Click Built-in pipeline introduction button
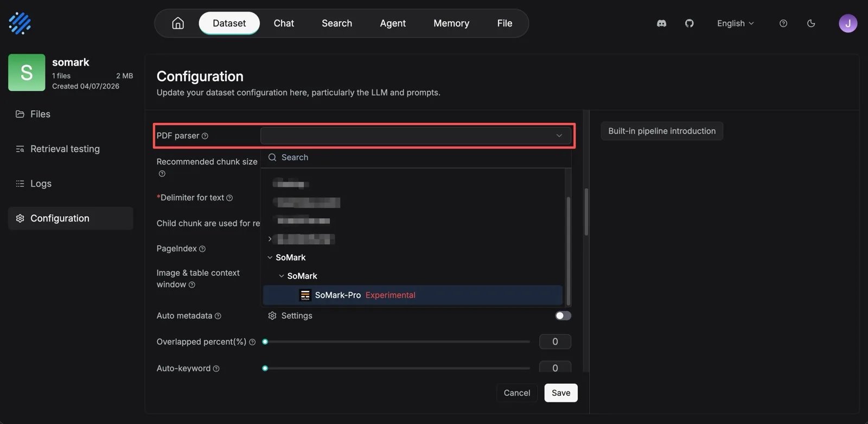This screenshot has width=868, height=424. click(x=662, y=131)
